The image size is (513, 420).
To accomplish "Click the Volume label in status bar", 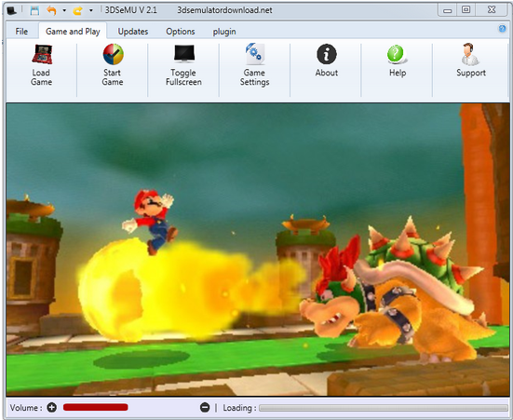I will 26,408.
